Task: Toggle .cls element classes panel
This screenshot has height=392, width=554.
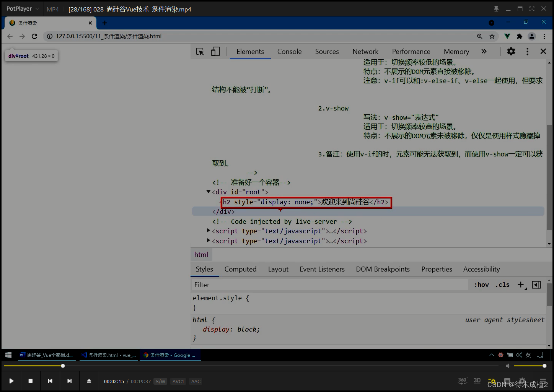Action: pyautogui.click(x=502, y=285)
